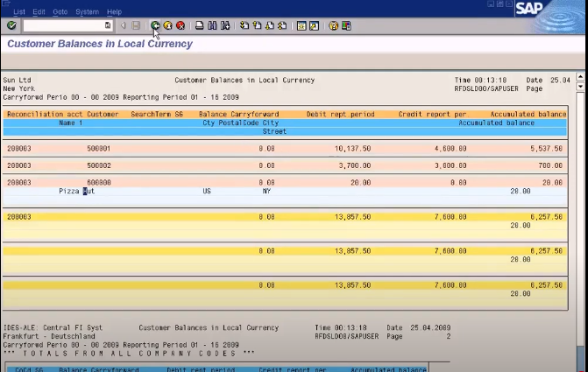Go to Next Page icon
The width and height of the screenshot is (588, 372).
pos(270,25)
